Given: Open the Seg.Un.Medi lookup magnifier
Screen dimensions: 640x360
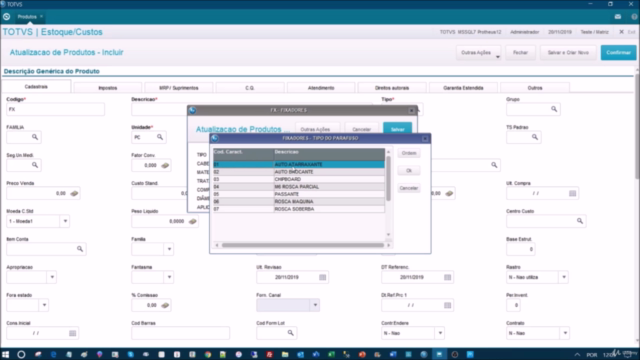Looking at the screenshot, I should click(35, 165).
